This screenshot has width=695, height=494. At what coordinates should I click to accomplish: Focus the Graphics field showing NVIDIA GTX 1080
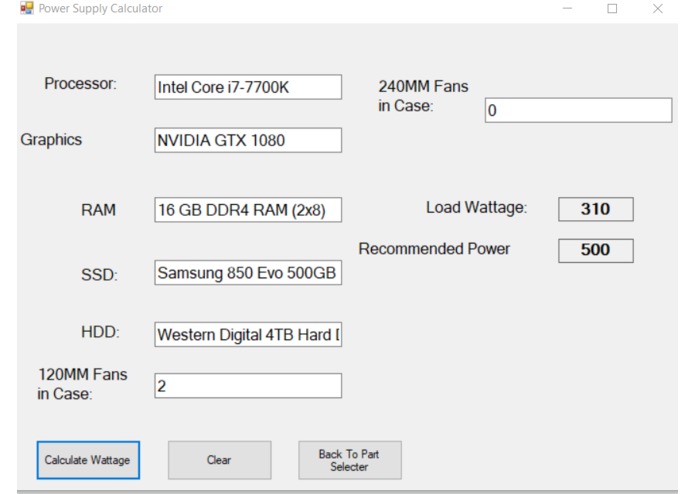pos(248,140)
